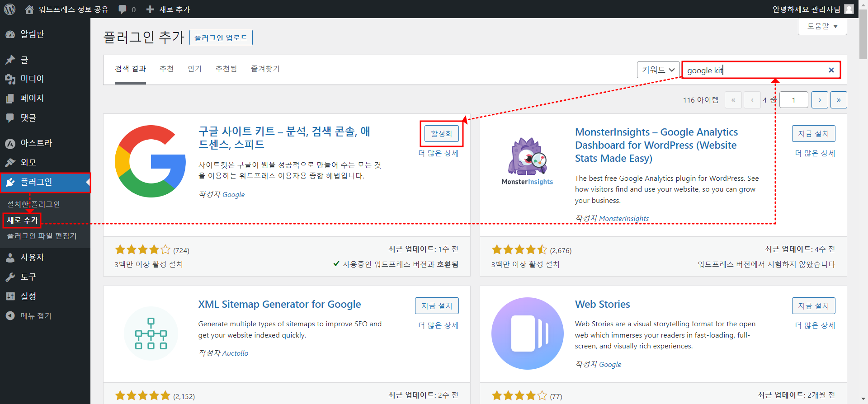Expand the 도움말 help dropdown
Viewport: 868px width, 404px height.
click(x=823, y=26)
